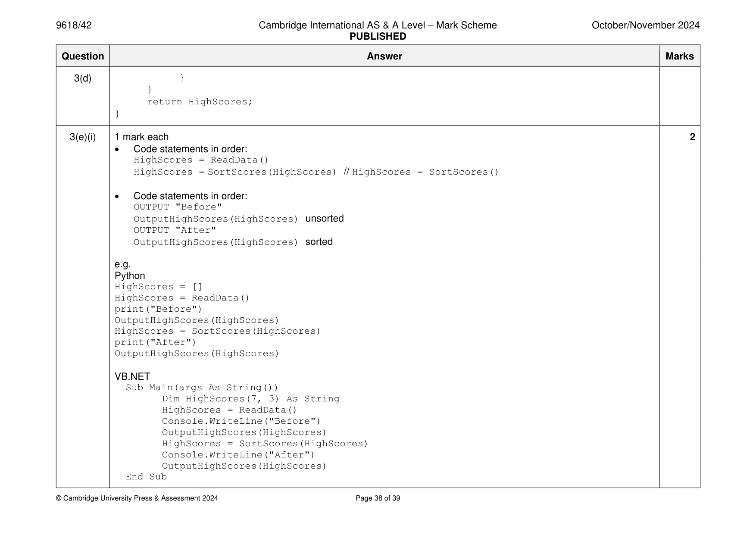The height and width of the screenshot is (535, 756).
Task: Click the PUBLISHED heading
Action: pyautogui.click(x=378, y=37)
